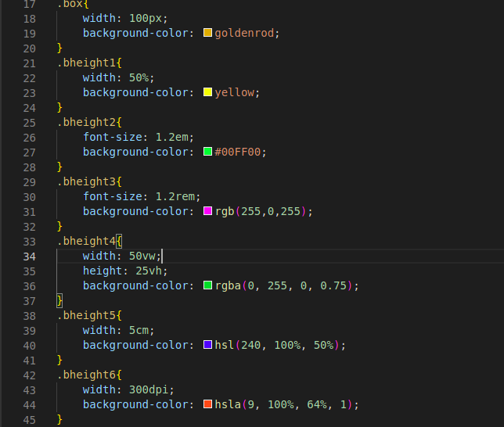Click the magenta rgb(255,0,255) swatch

[x=207, y=211]
